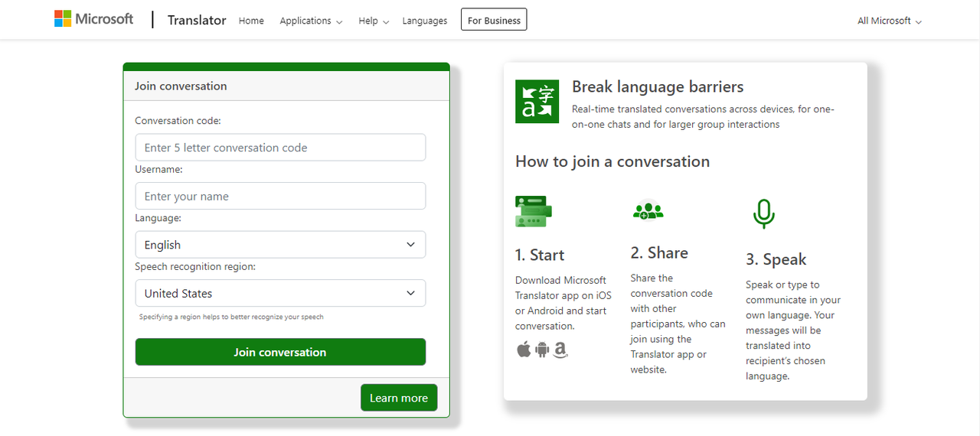Expand the All Microsoft menu
This screenshot has height=436, width=980.
(890, 21)
